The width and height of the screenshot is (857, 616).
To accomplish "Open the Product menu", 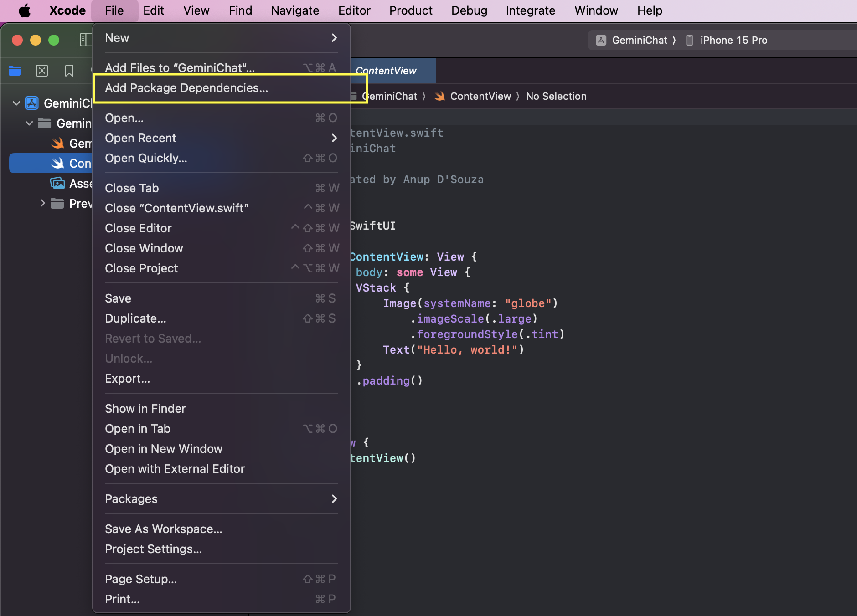I will point(410,10).
